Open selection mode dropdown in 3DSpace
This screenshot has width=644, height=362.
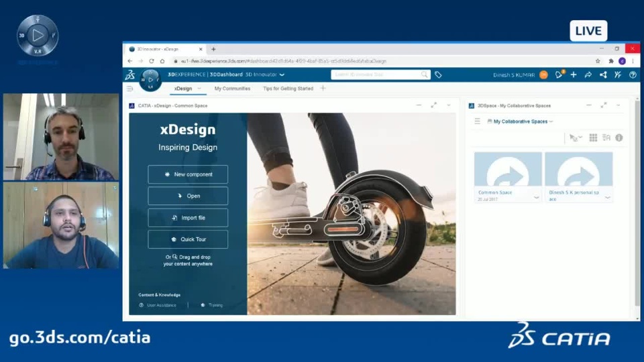pos(576,138)
